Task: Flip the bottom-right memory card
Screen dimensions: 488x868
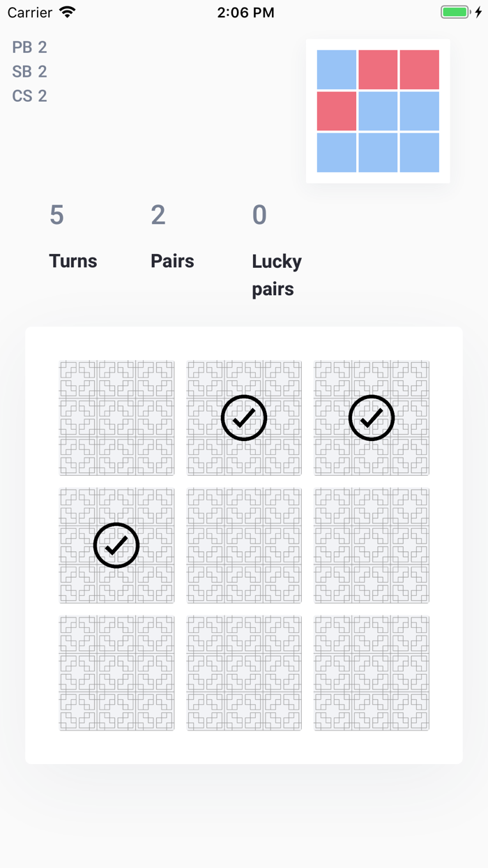Action: tap(372, 673)
